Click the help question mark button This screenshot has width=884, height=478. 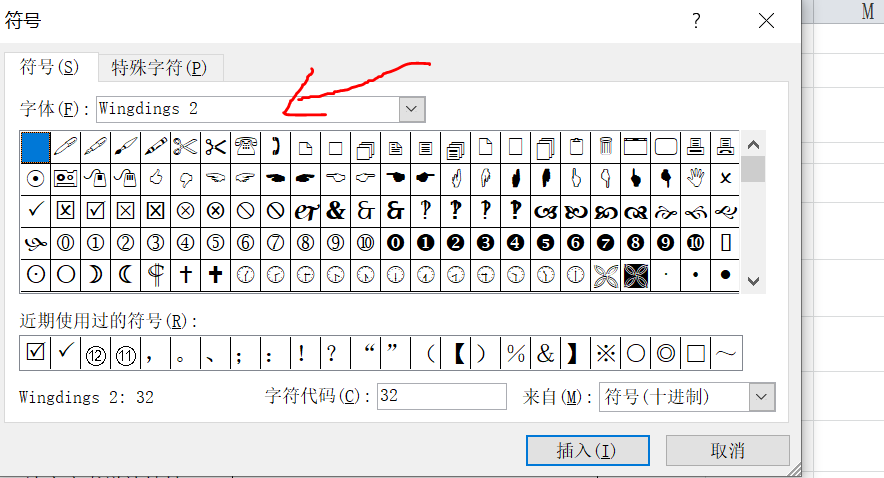[x=696, y=21]
